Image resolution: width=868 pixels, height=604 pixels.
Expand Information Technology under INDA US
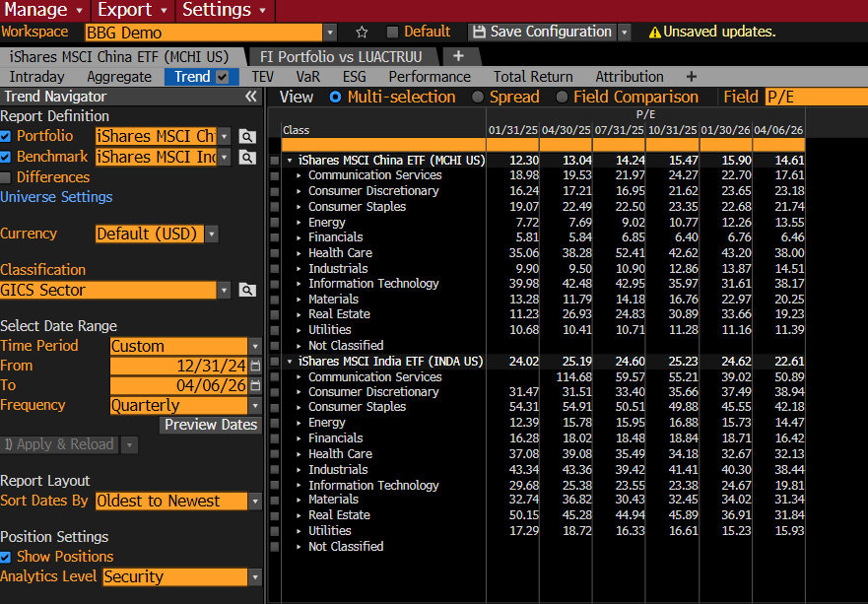(299, 486)
